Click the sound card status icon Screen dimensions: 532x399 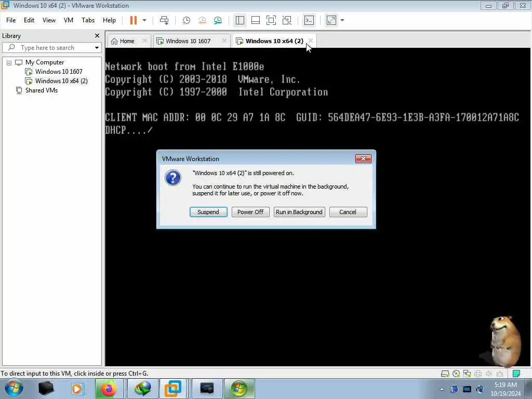pos(488,374)
